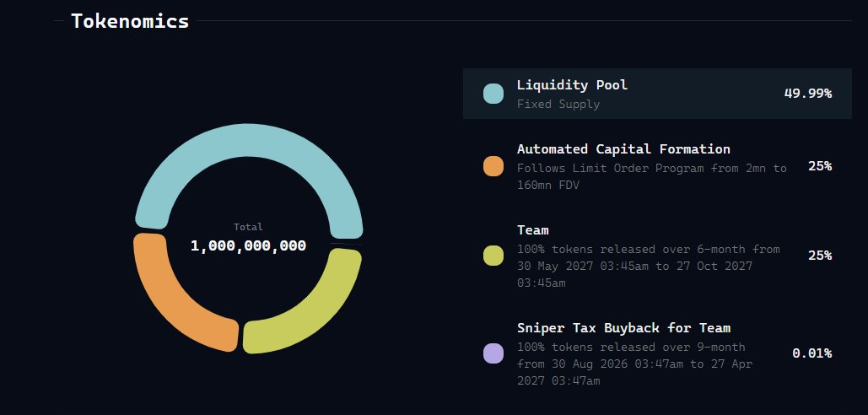Click the Sniper Tax Buyback for Team title
This screenshot has height=415, width=868.
click(623, 328)
